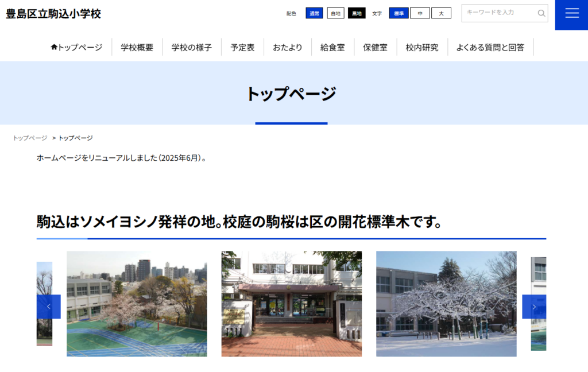Click the search magnifier icon

541,13
